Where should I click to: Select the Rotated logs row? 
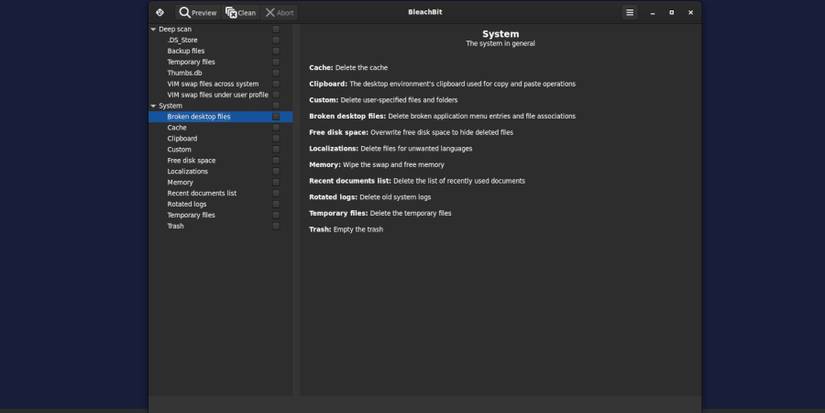pyautogui.click(x=220, y=204)
